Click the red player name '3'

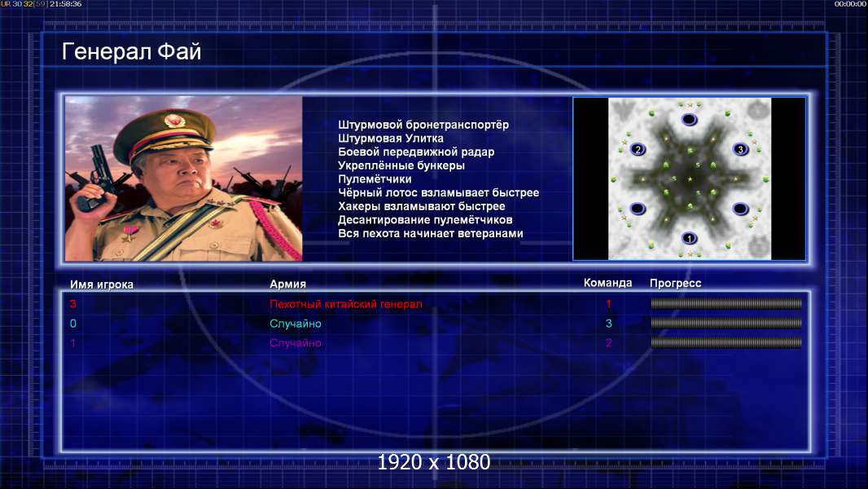(x=73, y=304)
